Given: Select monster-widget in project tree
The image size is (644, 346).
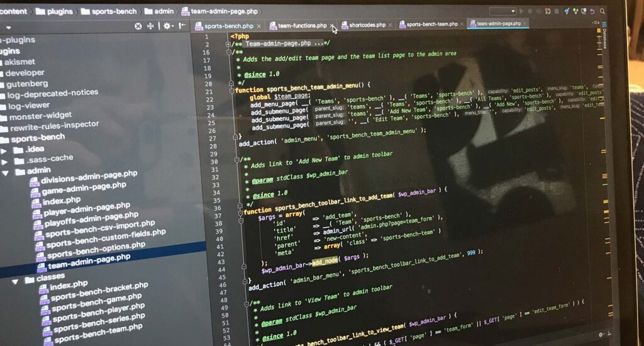Looking at the screenshot, I should (x=40, y=116).
